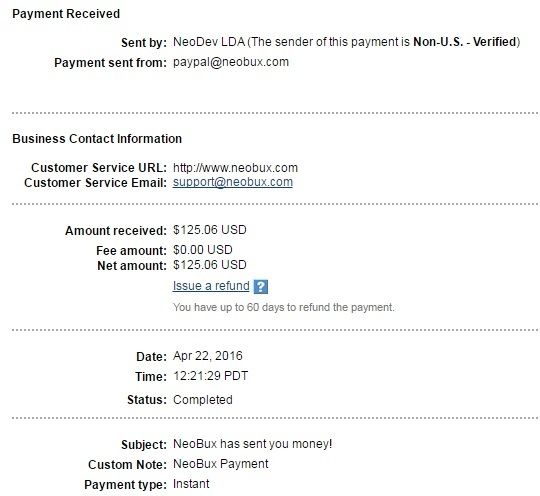This screenshot has height=496, width=540.
Task: Click the net amount $125.06 USD value
Action: tap(210, 265)
